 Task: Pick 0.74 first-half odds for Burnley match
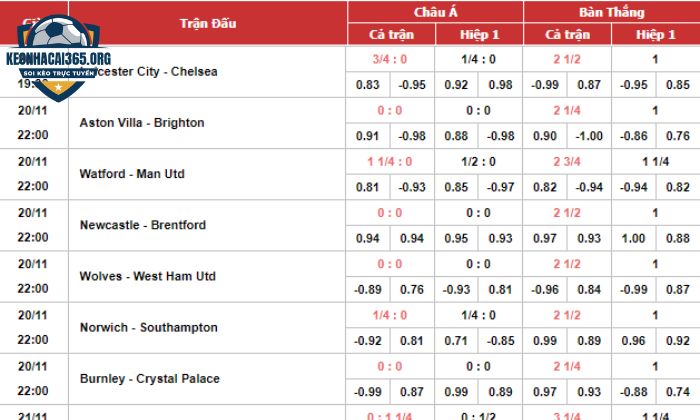pos(678,392)
